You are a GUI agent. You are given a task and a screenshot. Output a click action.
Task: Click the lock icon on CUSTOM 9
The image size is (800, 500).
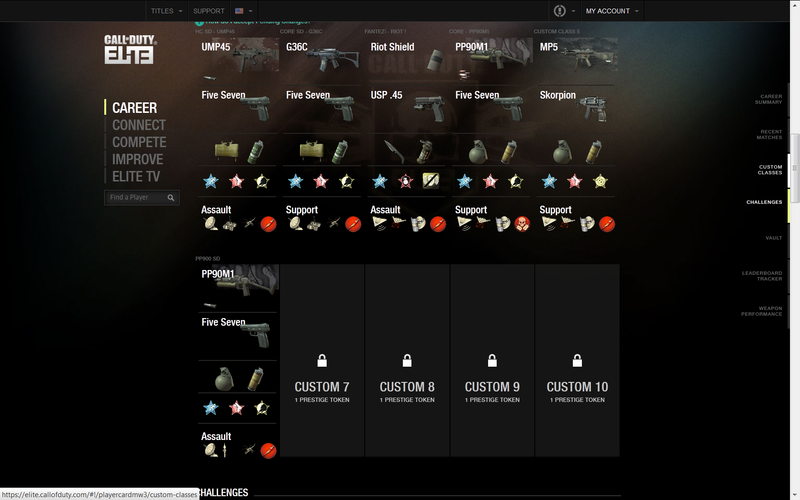click(x=492, y=361)
